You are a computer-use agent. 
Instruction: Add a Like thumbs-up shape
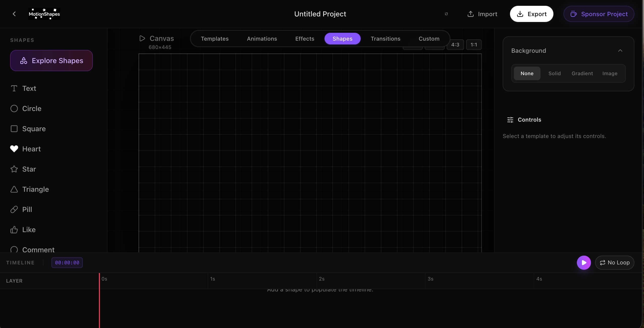point(29,230)
